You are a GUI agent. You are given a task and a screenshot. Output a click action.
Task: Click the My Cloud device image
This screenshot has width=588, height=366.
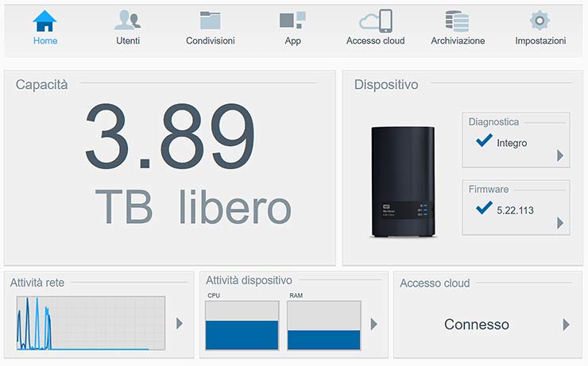point(402,182)
